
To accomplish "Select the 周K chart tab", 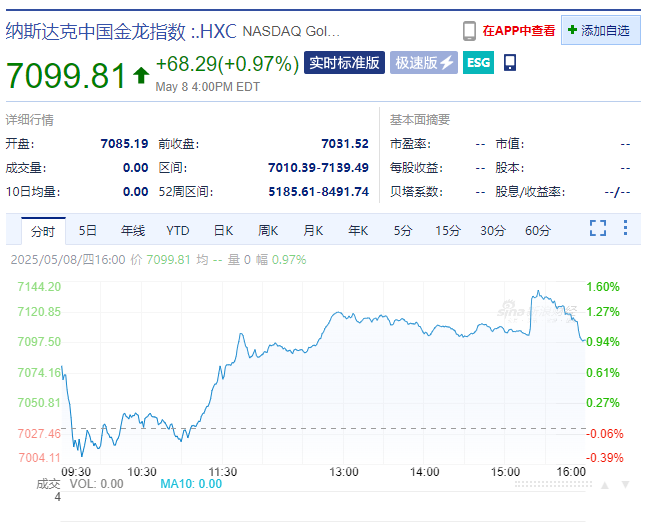I will [268, 230].
